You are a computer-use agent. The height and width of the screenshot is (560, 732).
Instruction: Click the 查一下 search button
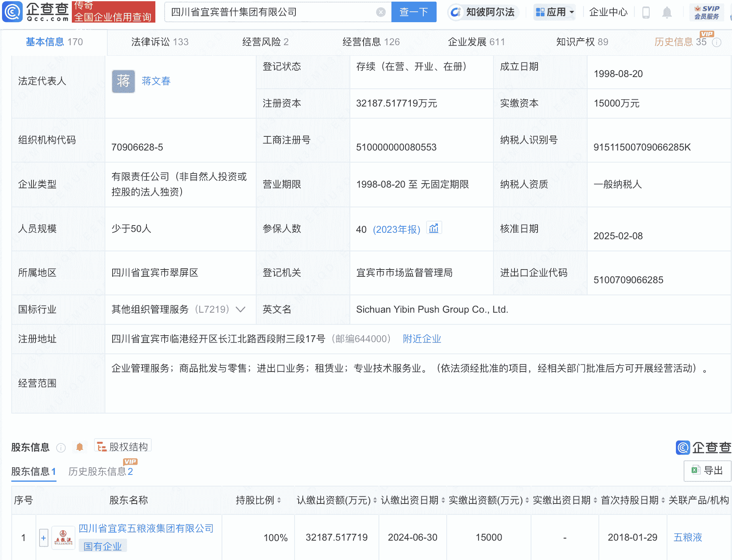click(413, 12)
